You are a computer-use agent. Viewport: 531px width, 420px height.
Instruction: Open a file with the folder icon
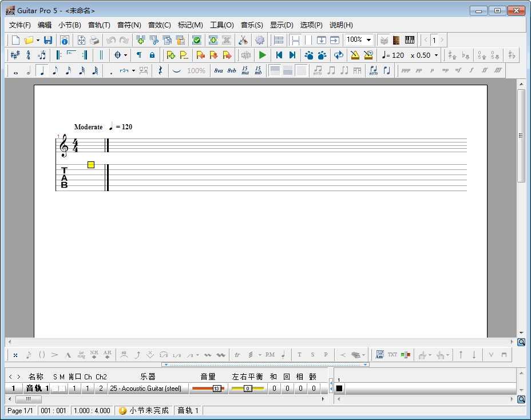[x=29, y=40]
